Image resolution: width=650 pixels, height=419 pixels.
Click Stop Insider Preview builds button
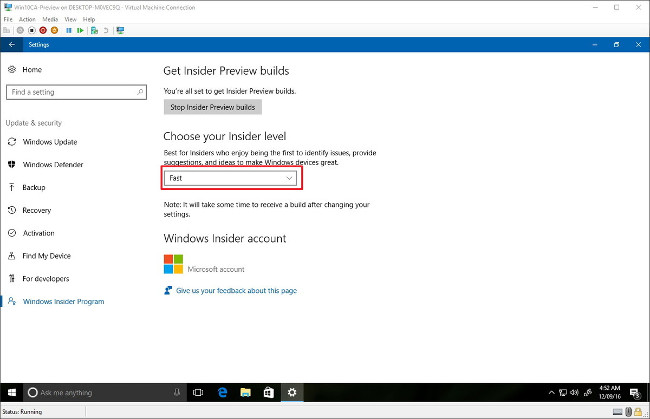[x=213, y=107]
